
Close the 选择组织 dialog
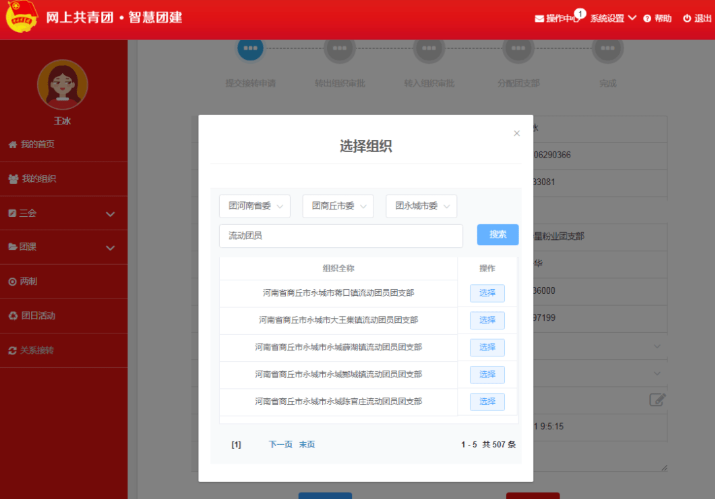[x=517, y=133]
